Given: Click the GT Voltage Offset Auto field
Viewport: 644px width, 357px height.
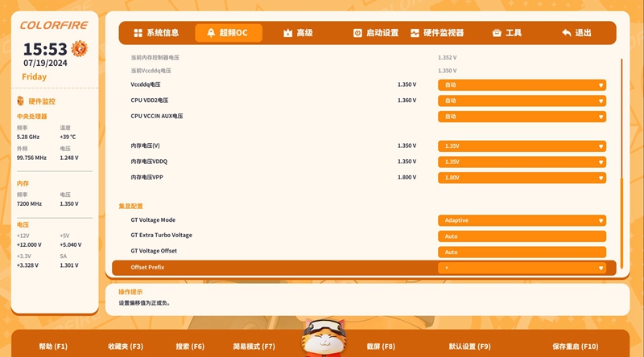Looking at the screenshot, I should coord(522,252).
